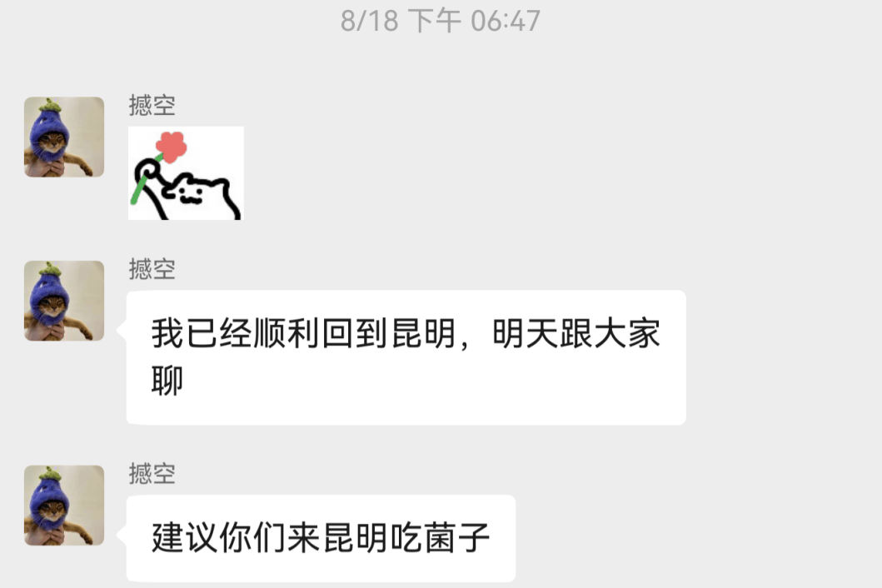Click the 下午 label in the timestamp
Viewport: 882px width, 588px height.
[434, 22]
